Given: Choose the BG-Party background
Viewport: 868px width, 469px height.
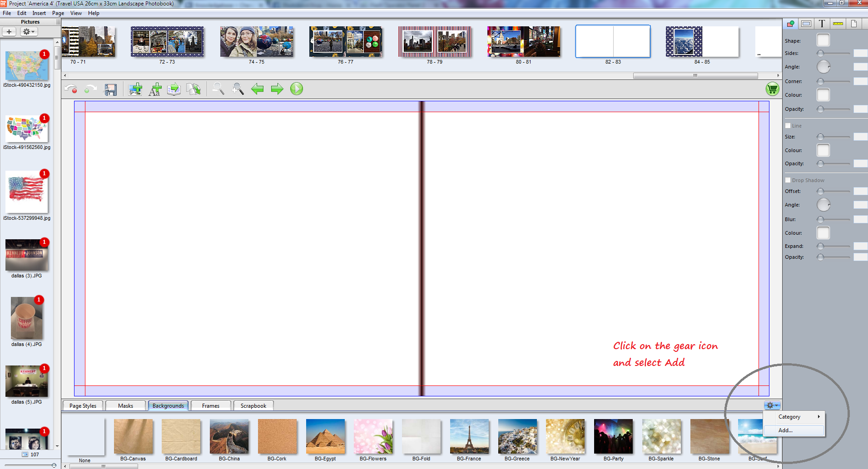Looking at the screenshot, I should pyautogui.click(x=613, y=436).
